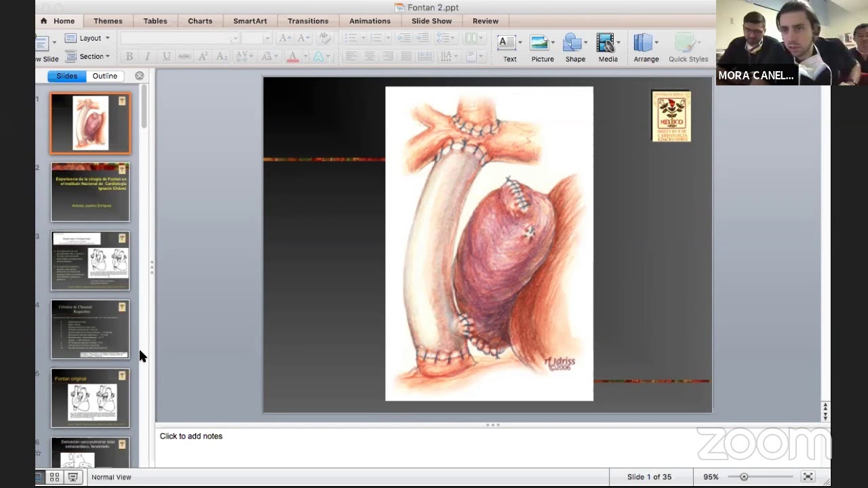Image resolution: width=868 pixels, height=488 pixels.
Task: Open the Layout dropdown
Action: click(89, 38)
